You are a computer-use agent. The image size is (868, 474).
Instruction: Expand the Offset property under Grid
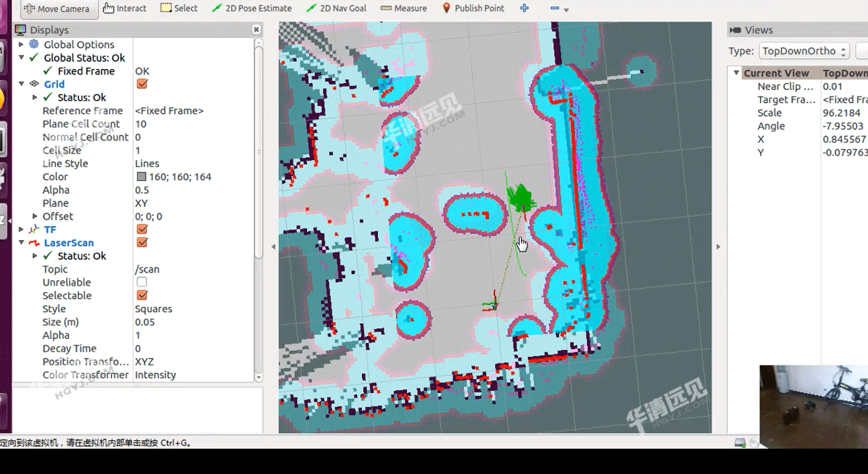pyautogui.click(x=35, y=216)
